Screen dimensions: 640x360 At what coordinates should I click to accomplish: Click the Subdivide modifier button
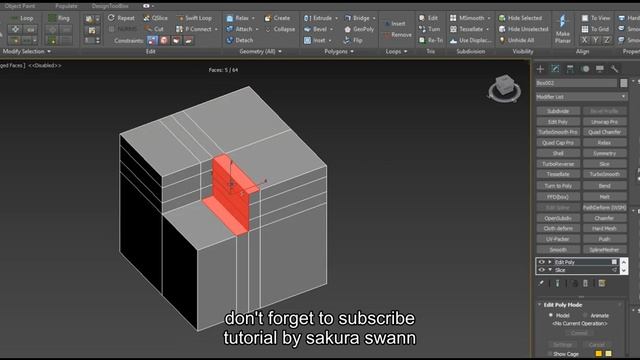pyautogui.click(x=558, y=111)
